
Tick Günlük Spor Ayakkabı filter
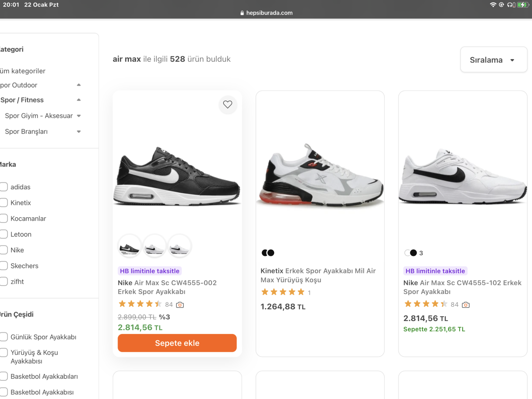point(4,337)
